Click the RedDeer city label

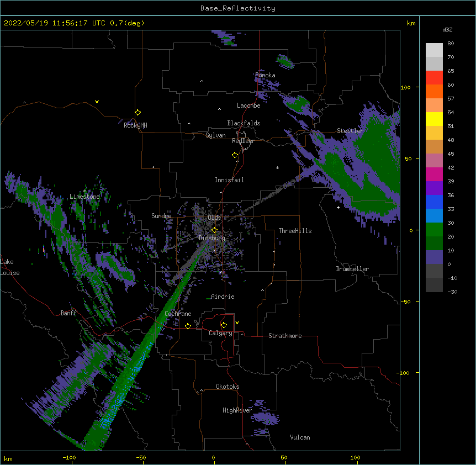pyautogui.click(x=243, y=141)
